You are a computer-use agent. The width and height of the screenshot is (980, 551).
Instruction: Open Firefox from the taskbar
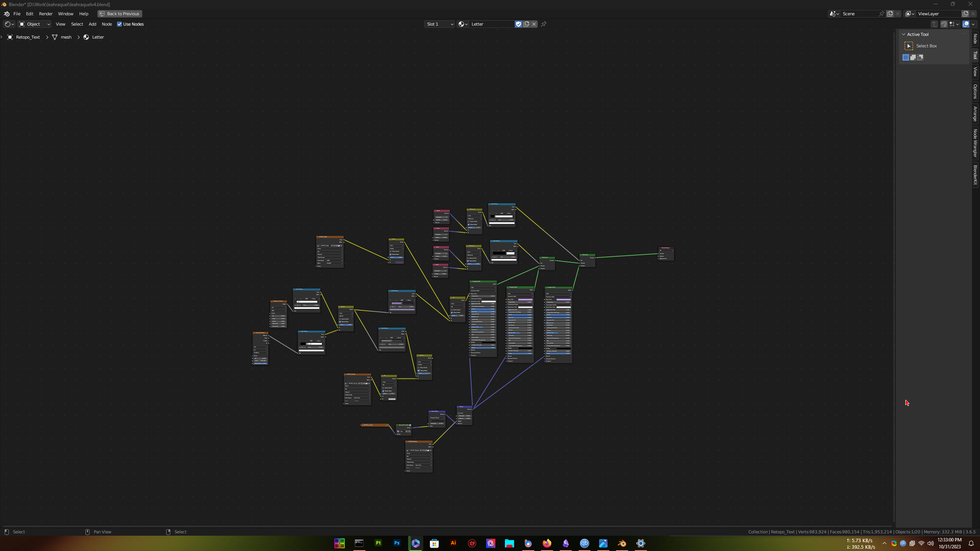click(x=547, y=543)
